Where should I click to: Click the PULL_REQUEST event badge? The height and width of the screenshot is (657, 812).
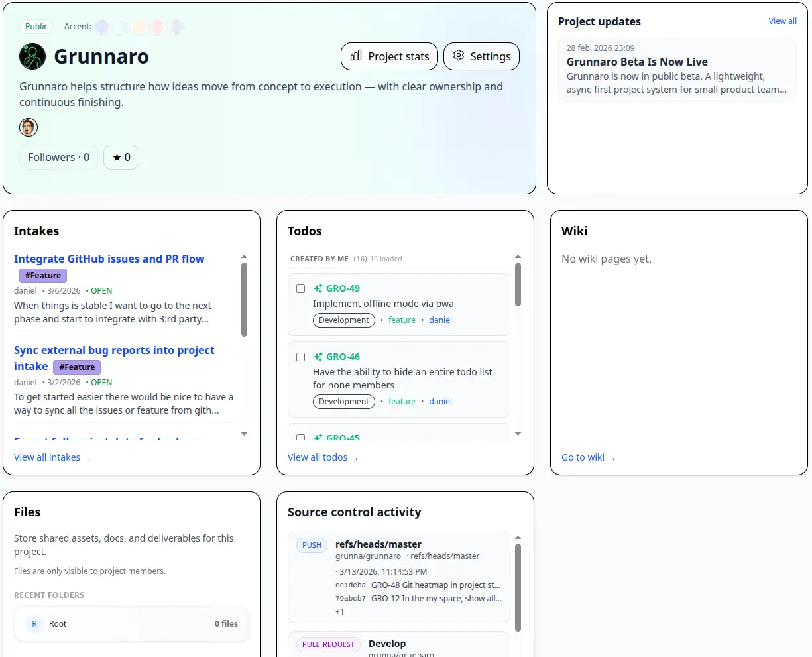(328, 644)
